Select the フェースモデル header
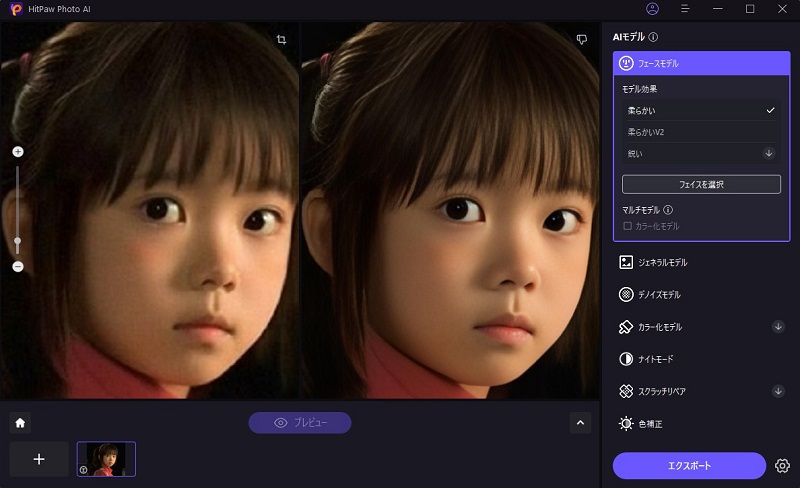Screen dimensions: 800x488 (701, 63)
